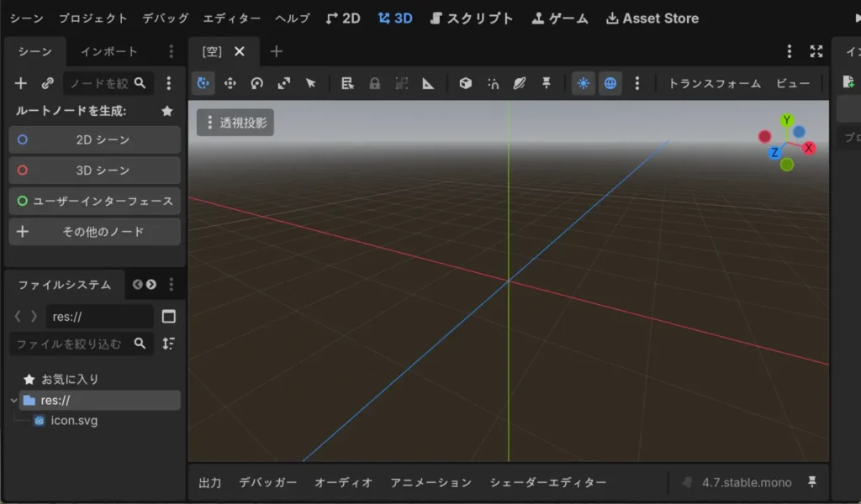The height and width of the screenshot is (504, 861).
Task: Open filesystem dock options dots menu
Action: tap(172, 285)
